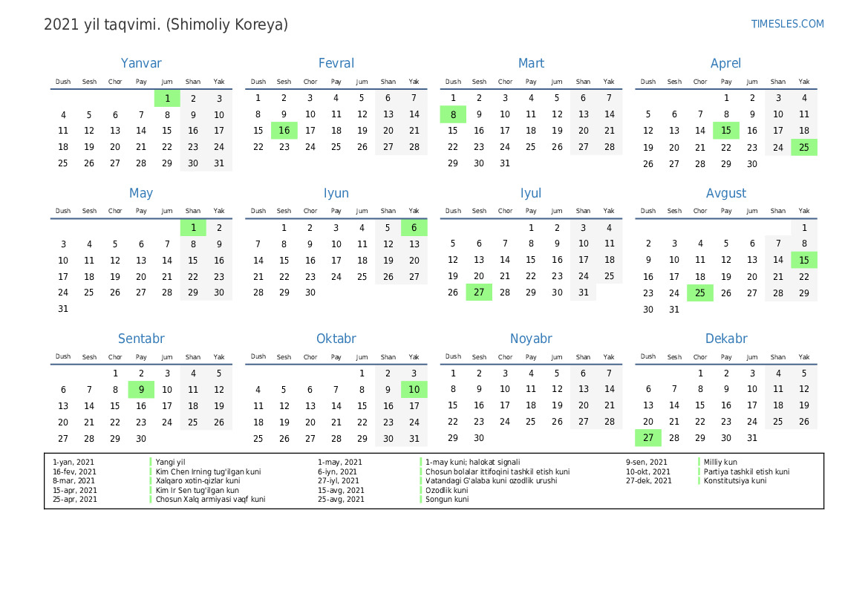
Task: Click highlighted 25 in Avgust
Action: point(699,293)
